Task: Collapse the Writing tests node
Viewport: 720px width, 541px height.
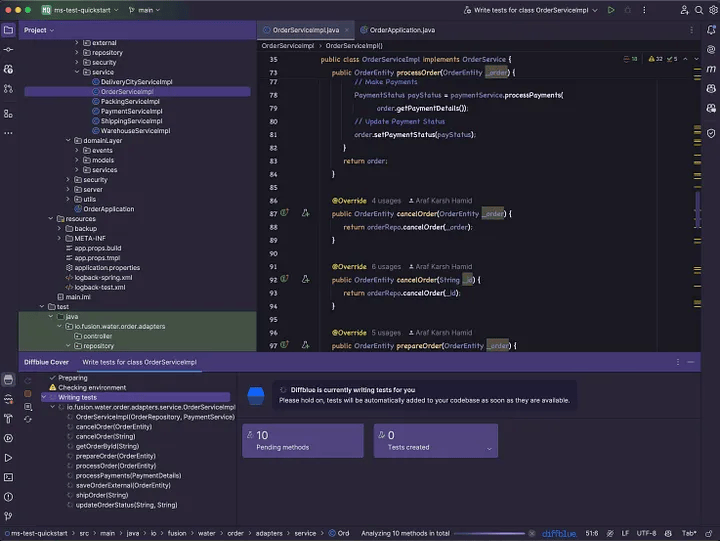Action: 44,397
